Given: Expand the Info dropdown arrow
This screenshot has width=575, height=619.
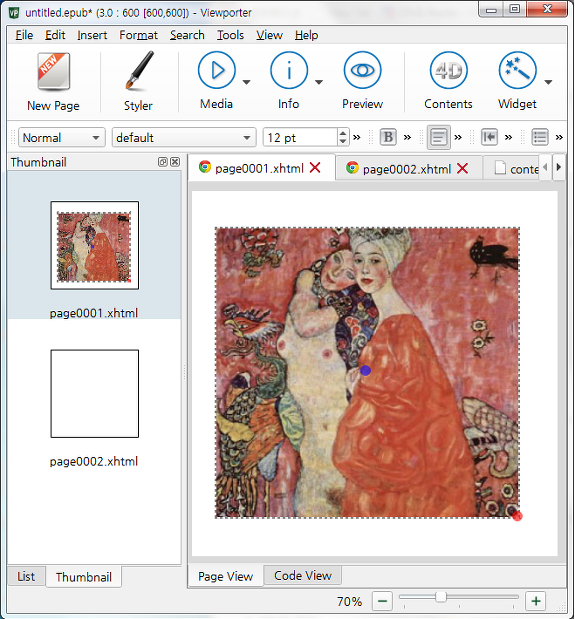Looking at the screenshot, I should 319,82.
